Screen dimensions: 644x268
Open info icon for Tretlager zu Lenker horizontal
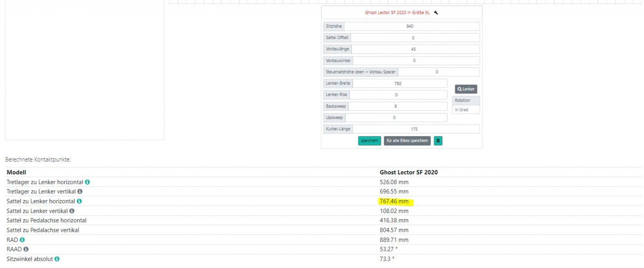click(x=87, y=182)
